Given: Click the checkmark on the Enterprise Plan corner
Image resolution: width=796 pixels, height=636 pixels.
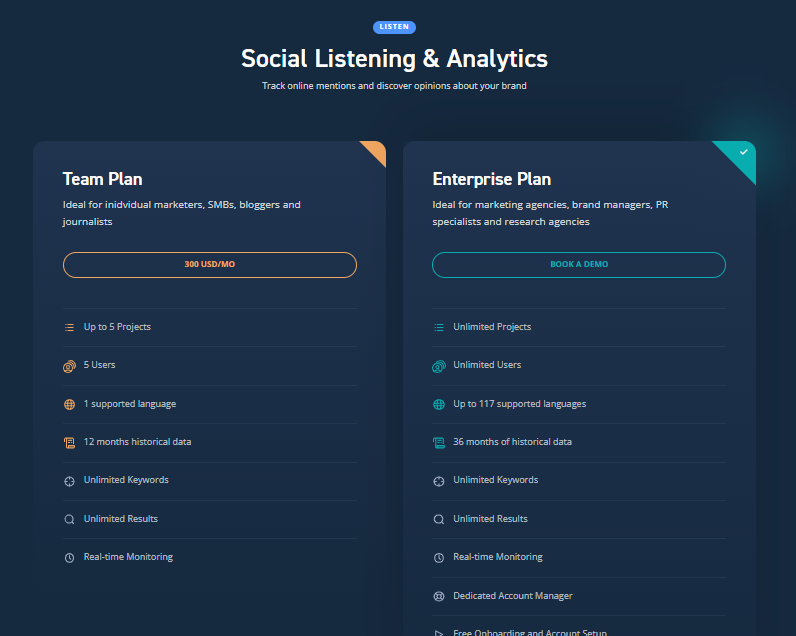Looking at the screenshot, I should click(x=744, y=152).
